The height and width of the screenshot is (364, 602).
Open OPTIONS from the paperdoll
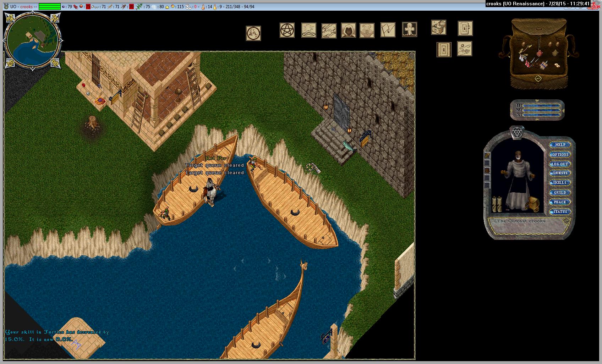tap(560, 154)
